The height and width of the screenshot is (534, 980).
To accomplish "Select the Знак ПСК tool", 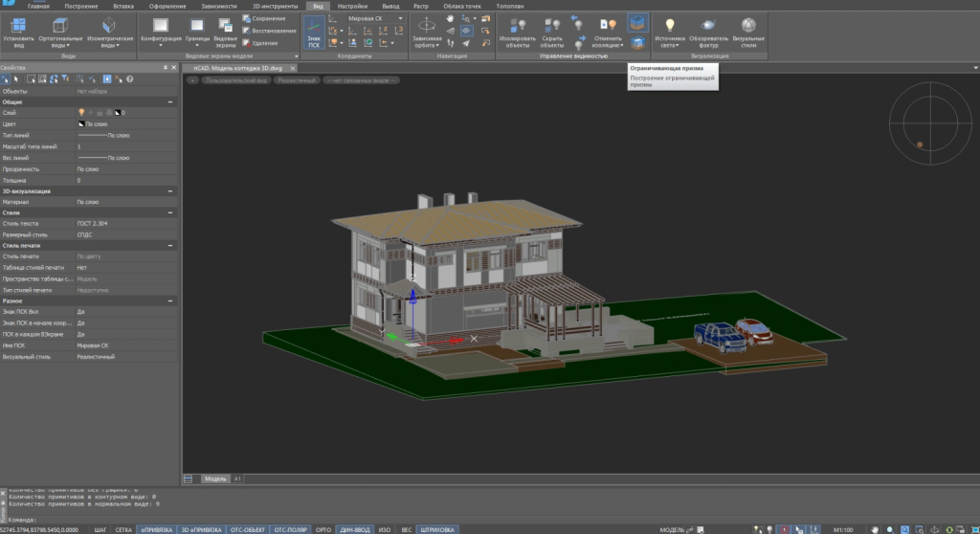I will [314, 32].
